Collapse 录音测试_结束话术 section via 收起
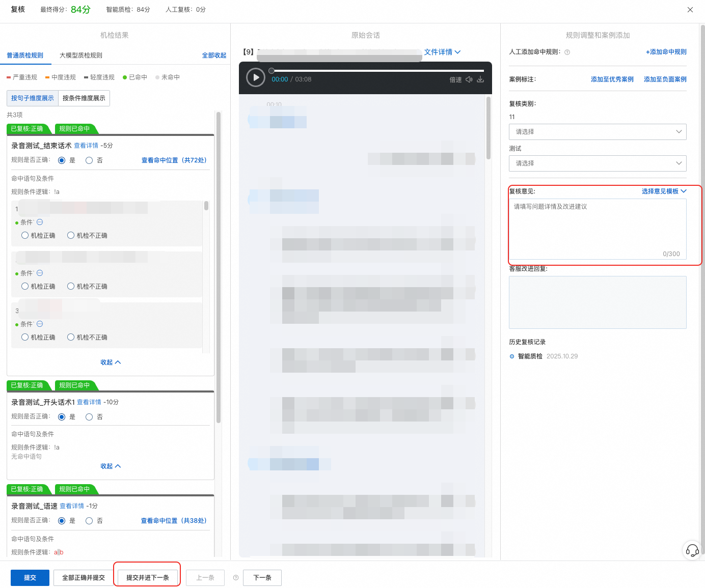The height and width of the screenshot is (588, 705). tap(111, 362)
